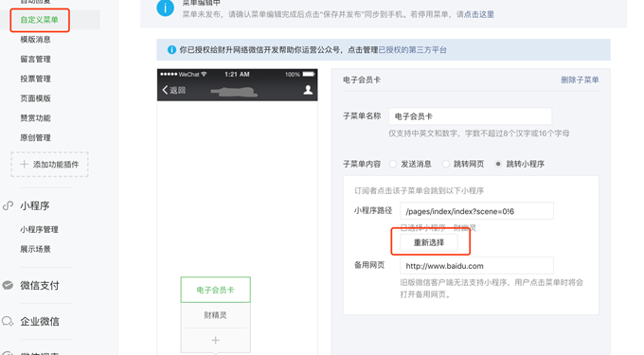Click the 小程序 link icon in sidebar
Screen dimensions: 644x355
[8, 205]
